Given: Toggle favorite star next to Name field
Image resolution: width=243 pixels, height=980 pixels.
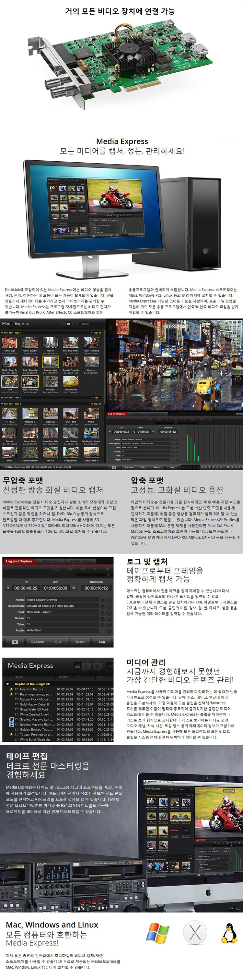Looking at the screenshot, I should click(102, 600).
